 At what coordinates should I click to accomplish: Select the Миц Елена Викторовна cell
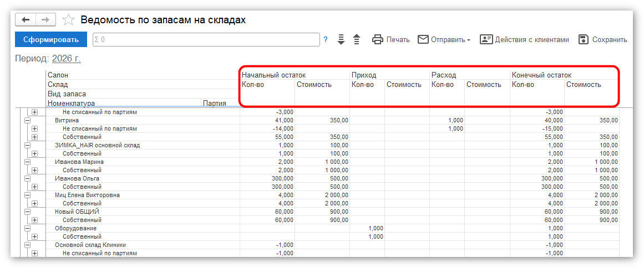pyautogui.click(x=143, y=195)
